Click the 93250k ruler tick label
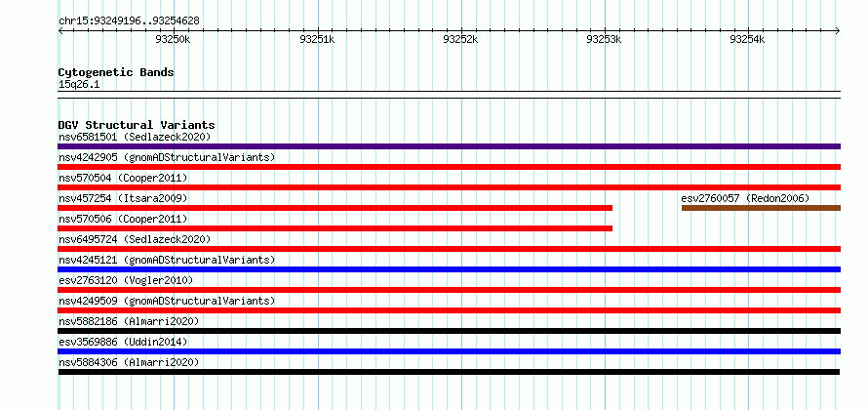The height and width of the screenshot is (410, 868). point(174,39)
